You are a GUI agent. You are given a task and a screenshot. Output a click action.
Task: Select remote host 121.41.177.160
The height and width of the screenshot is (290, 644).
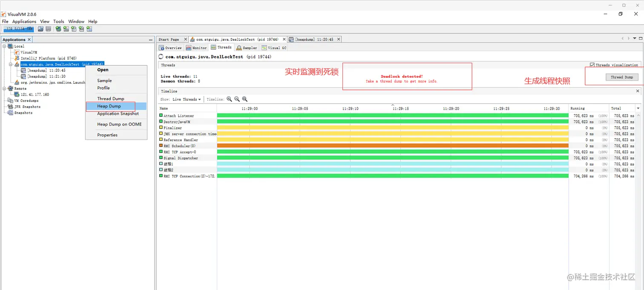[32, 94]
